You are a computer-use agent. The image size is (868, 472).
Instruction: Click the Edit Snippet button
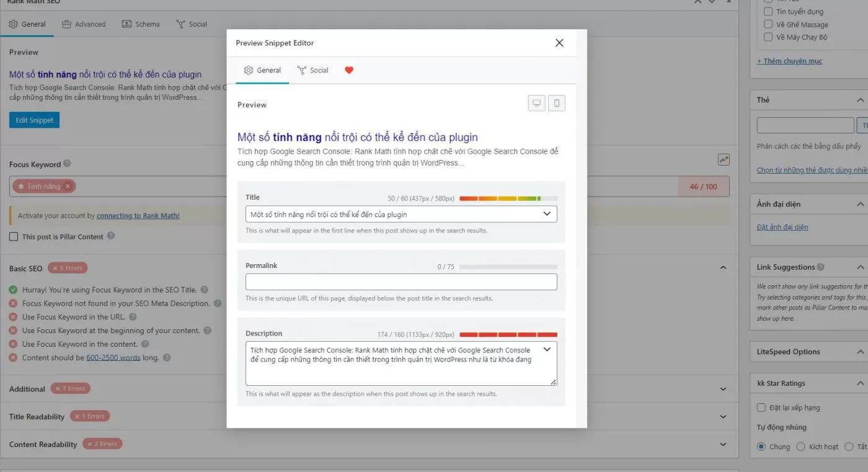click(34, 120)
